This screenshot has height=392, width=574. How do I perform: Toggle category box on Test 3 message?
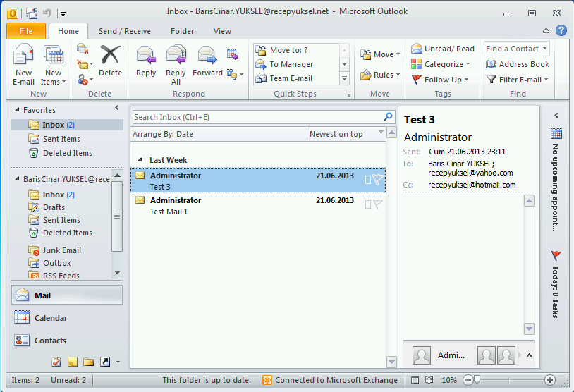click(368, 179)
